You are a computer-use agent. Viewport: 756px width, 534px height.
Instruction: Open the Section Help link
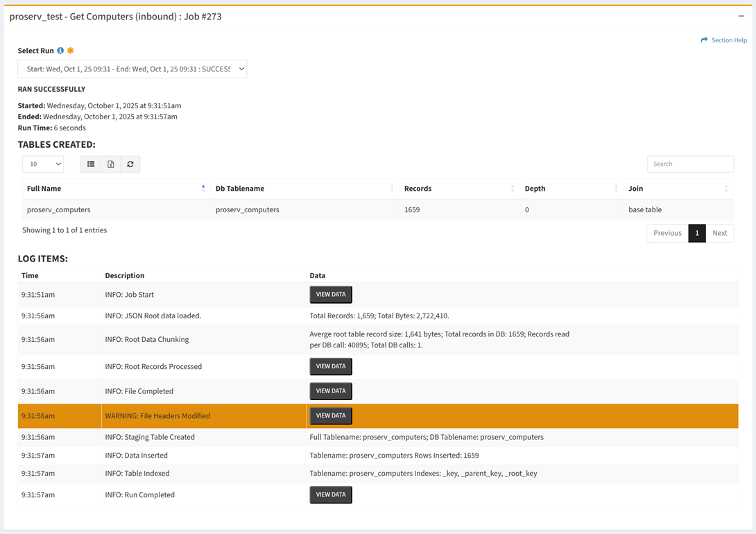click(723, 40)
